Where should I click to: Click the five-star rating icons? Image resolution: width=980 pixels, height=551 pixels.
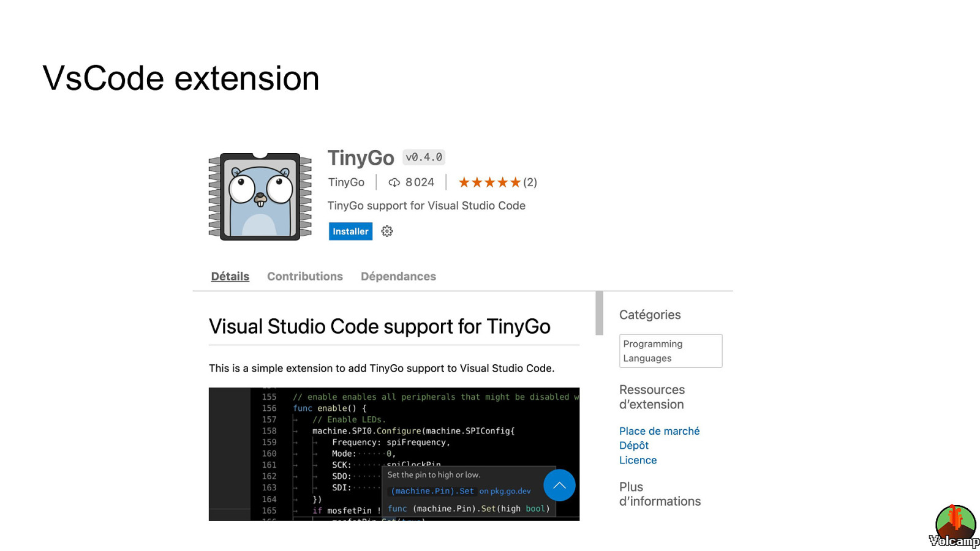[x=489, y=182]
